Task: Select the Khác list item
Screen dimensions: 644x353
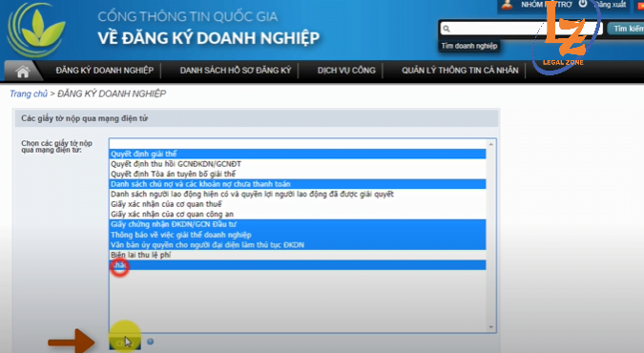Action: point(298,265)
